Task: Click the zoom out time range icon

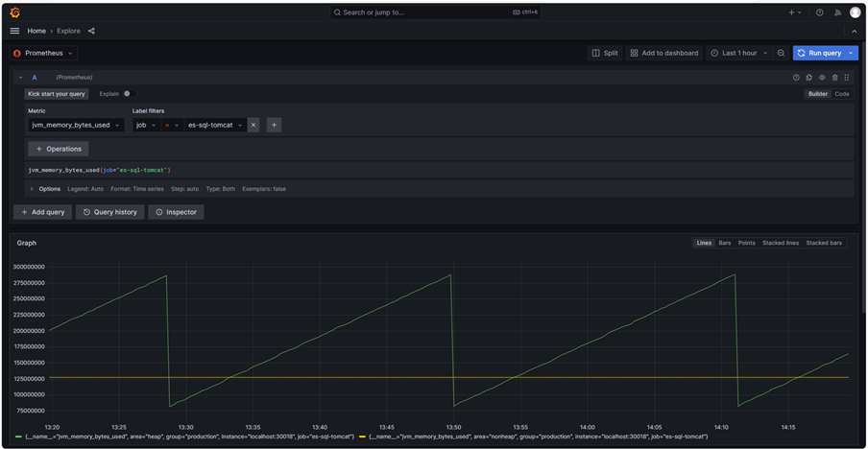Action: pos(781,53)
